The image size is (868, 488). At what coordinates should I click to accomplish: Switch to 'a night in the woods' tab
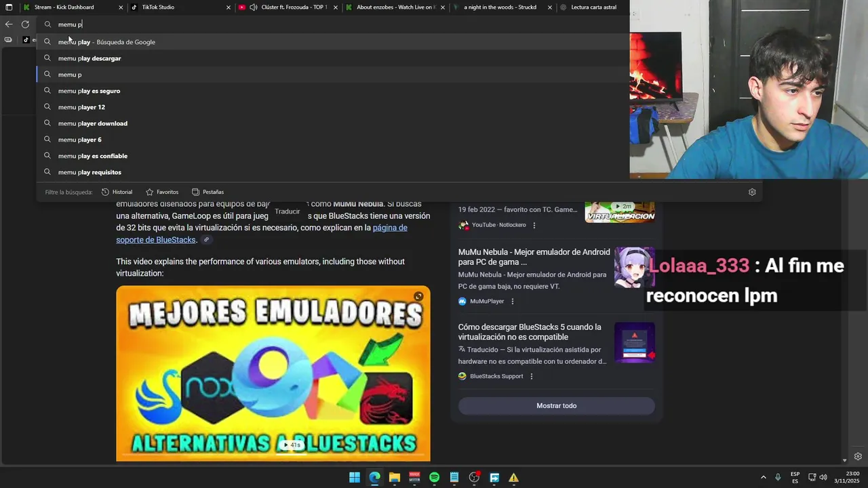click(x=500, y=7)
